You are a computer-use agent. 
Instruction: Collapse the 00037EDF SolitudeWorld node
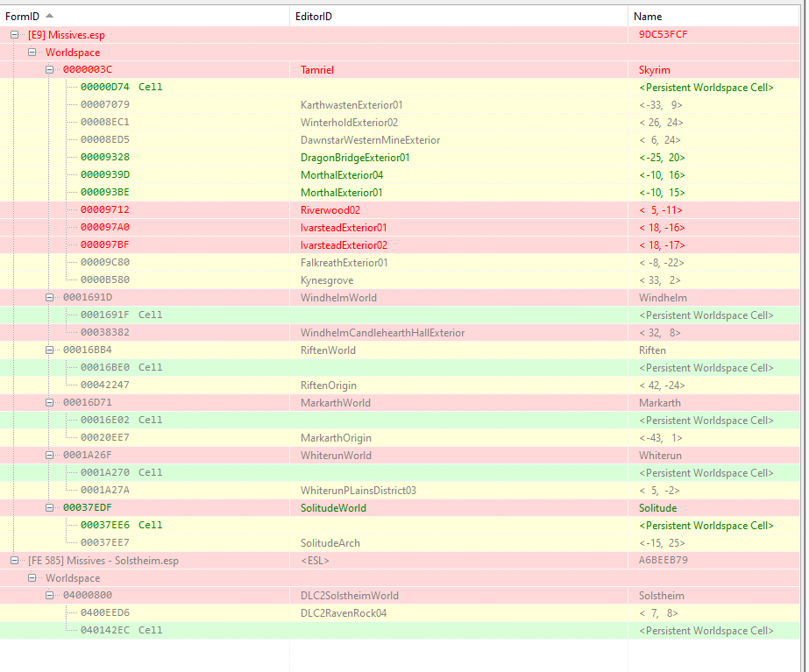pyautogui.click(x=50, y=508)
